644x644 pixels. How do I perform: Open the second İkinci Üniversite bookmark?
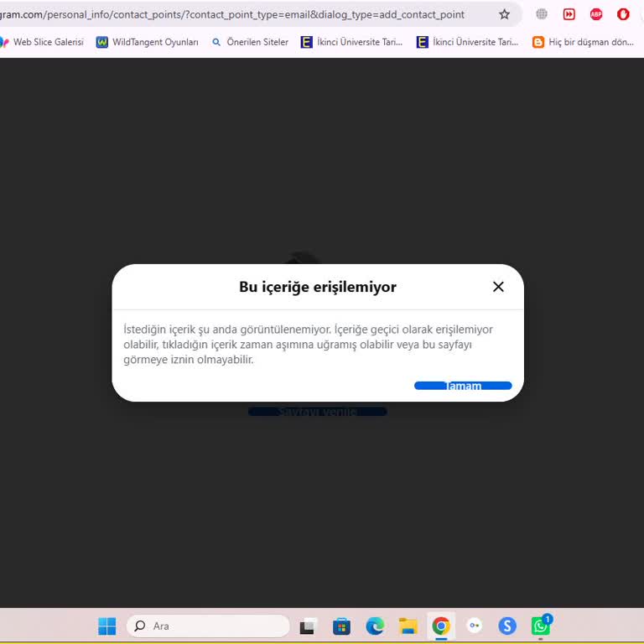pos(467,42)
